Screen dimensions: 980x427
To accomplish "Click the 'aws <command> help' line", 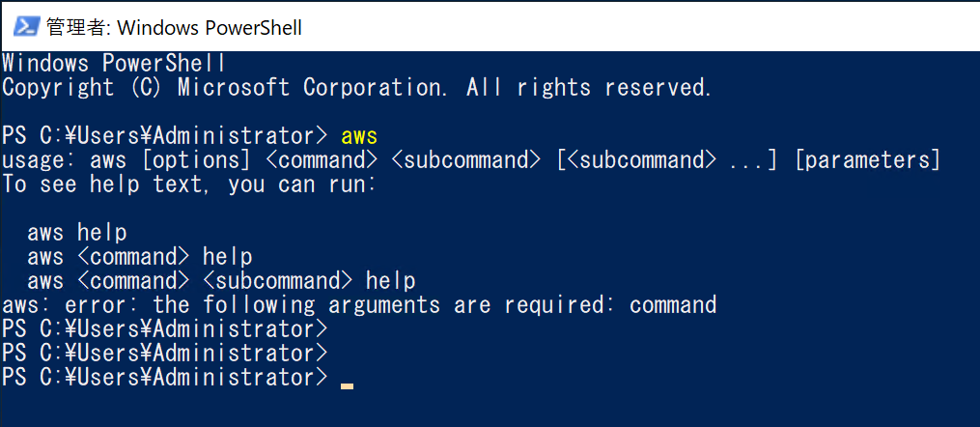I will (140, 257).
